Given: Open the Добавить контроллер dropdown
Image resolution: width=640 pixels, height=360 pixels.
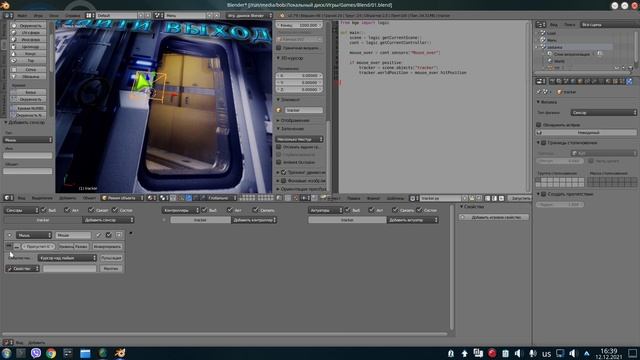Looking at the screenshot, I should [x=254, y=220].
